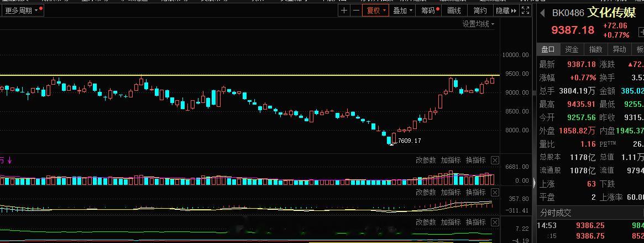Click the yellow horizontal resistance line
The width and height of the screenshot is (644, 243).
250,75
